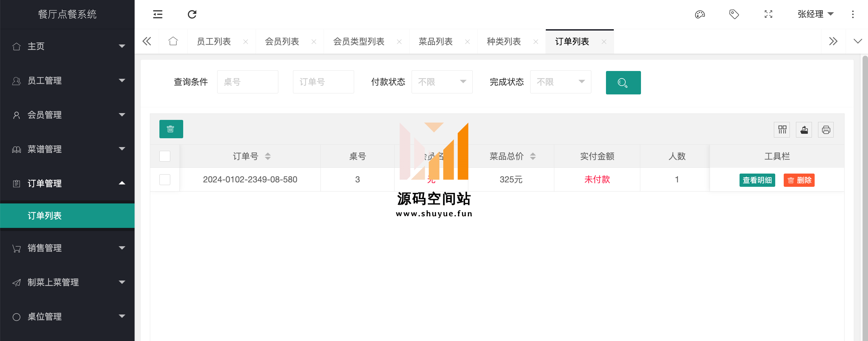Click the 325元 total price cell
This screenshot has height=341, width=868.
coord(511,179)
